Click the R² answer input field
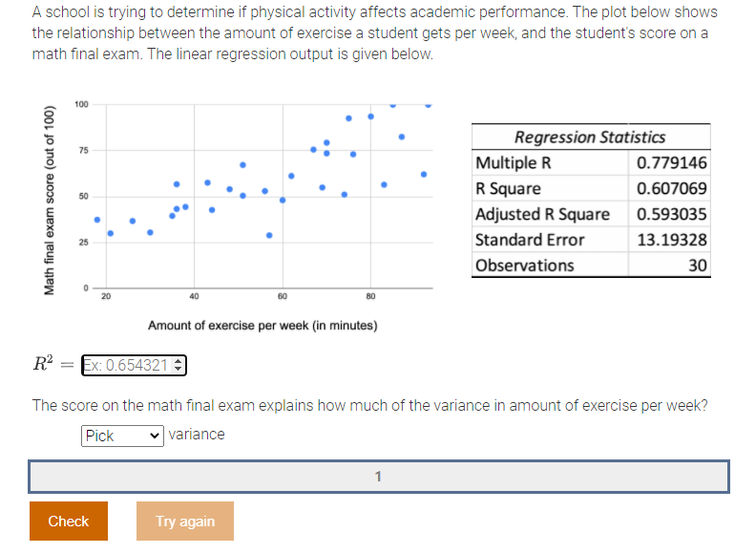This screenshot has width=756, height=554. point(126,365)
